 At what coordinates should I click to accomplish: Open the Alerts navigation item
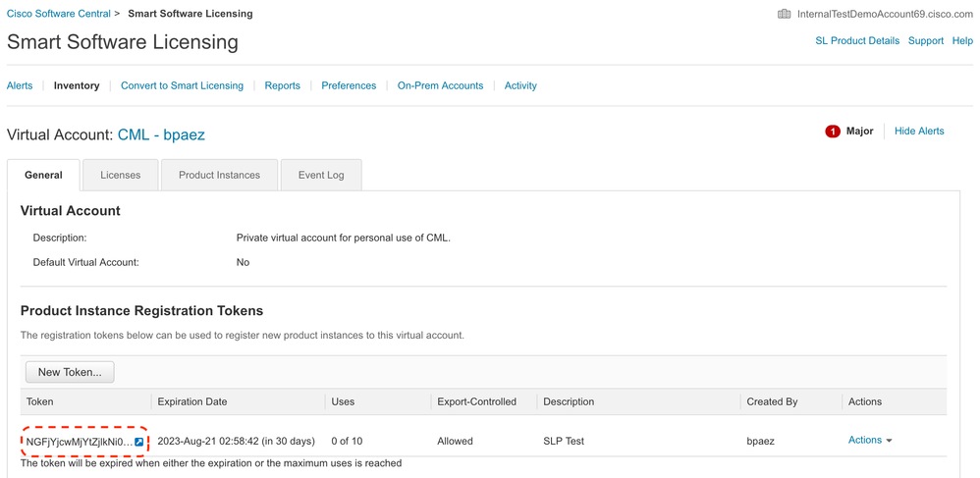point(20,85)
